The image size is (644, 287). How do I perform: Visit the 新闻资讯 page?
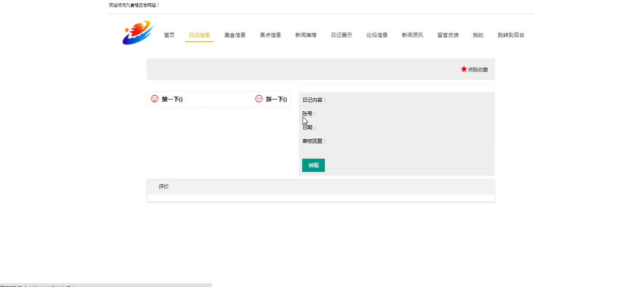(412, 35)
